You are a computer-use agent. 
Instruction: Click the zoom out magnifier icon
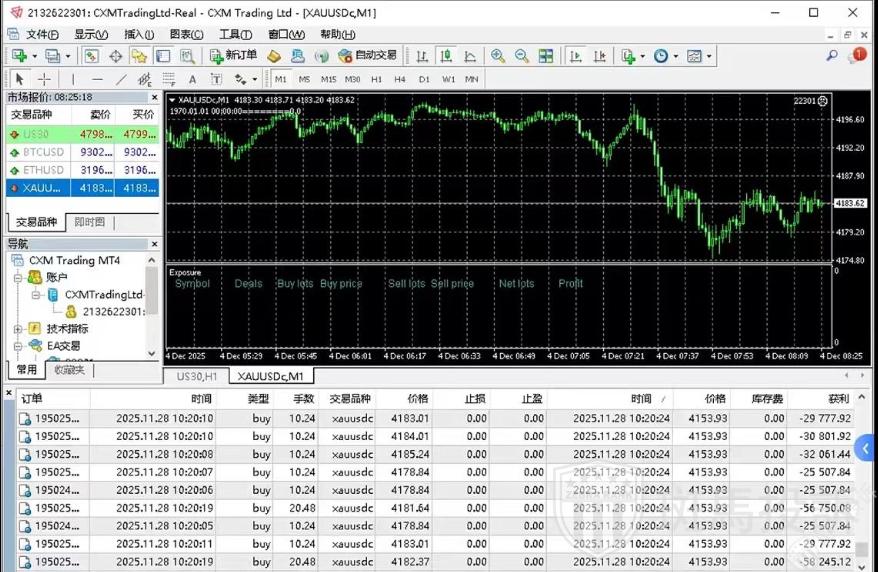pyautogui.click(x=520, y=56)
